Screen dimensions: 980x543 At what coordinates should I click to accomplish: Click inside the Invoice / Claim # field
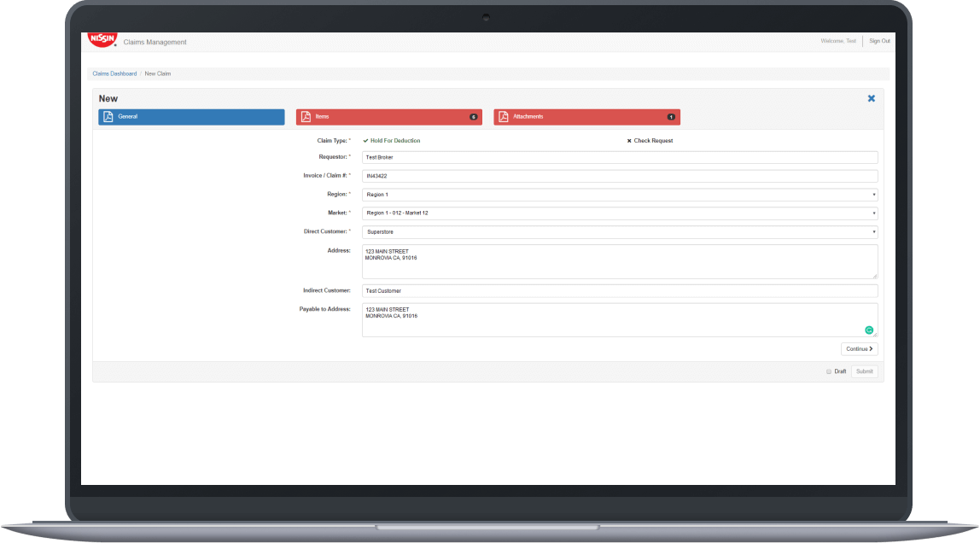[619, 175]
